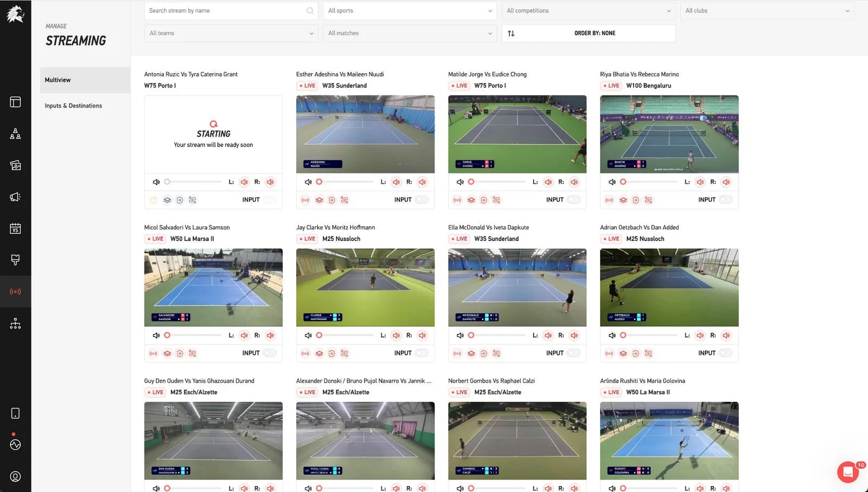The image size is (868, 492).
Task: Toggle INPUT switch for Ella McDonald stream
Action: coord(573,353)
